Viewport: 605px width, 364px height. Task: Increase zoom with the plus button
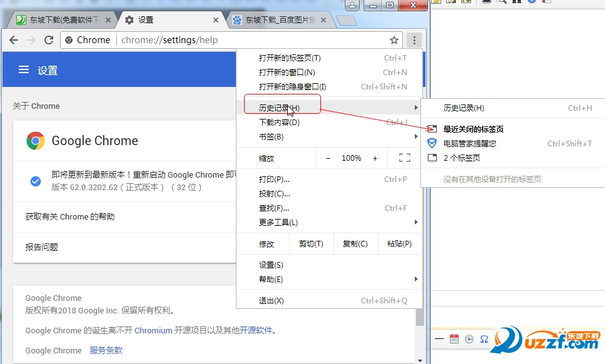point(375,158)
